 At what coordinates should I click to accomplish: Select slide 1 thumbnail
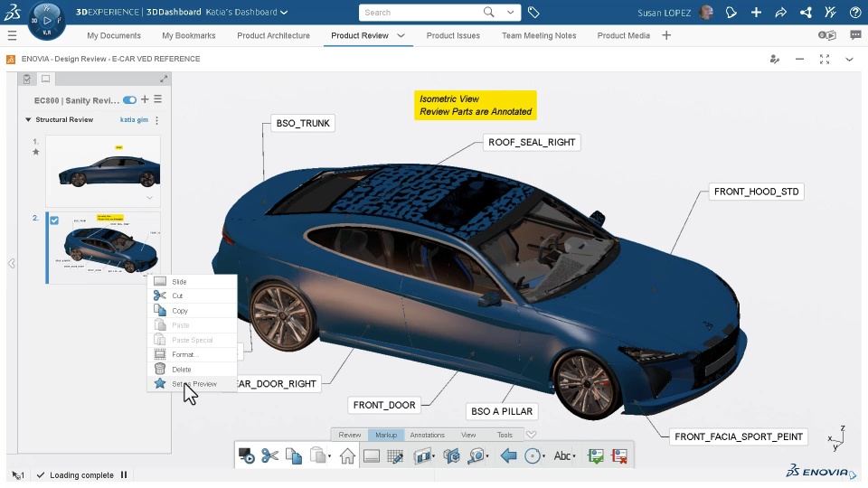(x=103, y=171)
